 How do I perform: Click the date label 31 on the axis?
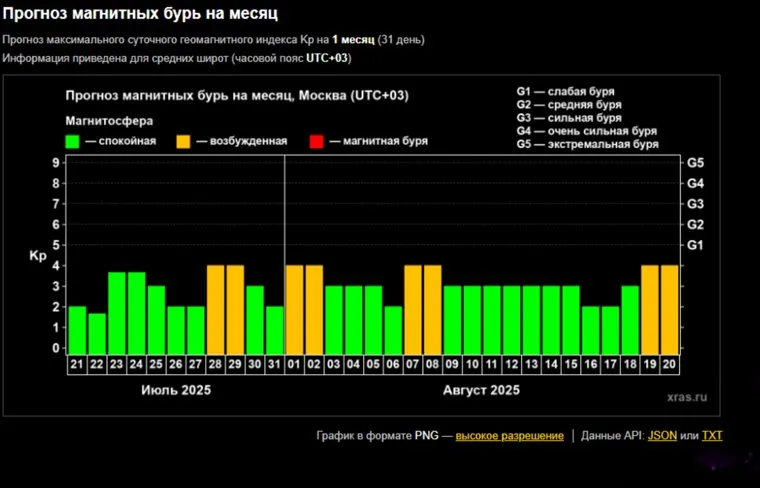pos(275,365)
